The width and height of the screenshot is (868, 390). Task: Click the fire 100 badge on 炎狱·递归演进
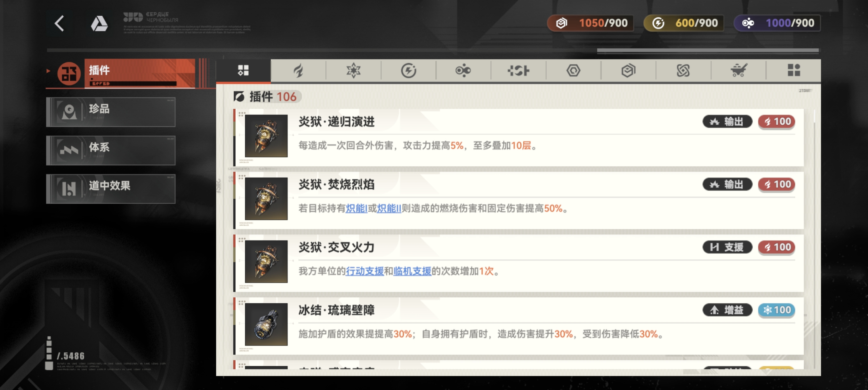pyautogui.click(x=776, y=121)
